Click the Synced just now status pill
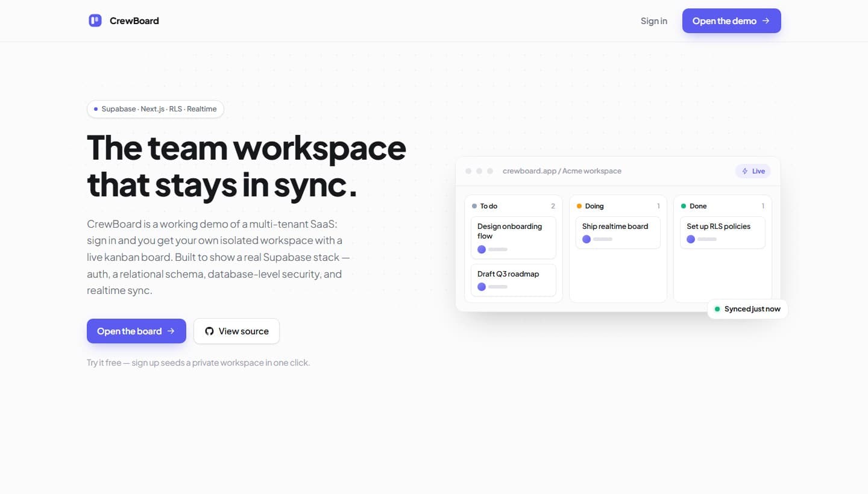 (x=747, y=309)
